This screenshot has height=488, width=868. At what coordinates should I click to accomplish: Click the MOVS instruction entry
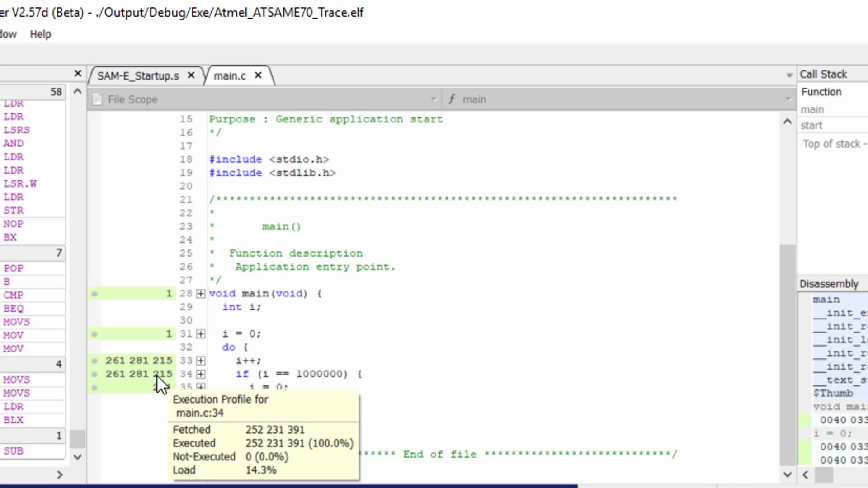16,322
